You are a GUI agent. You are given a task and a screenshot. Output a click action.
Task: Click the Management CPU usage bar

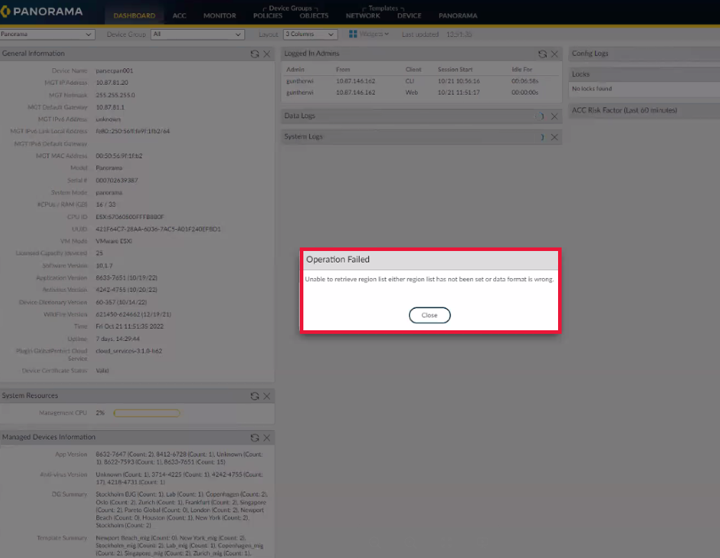click(x=147, y=413)
